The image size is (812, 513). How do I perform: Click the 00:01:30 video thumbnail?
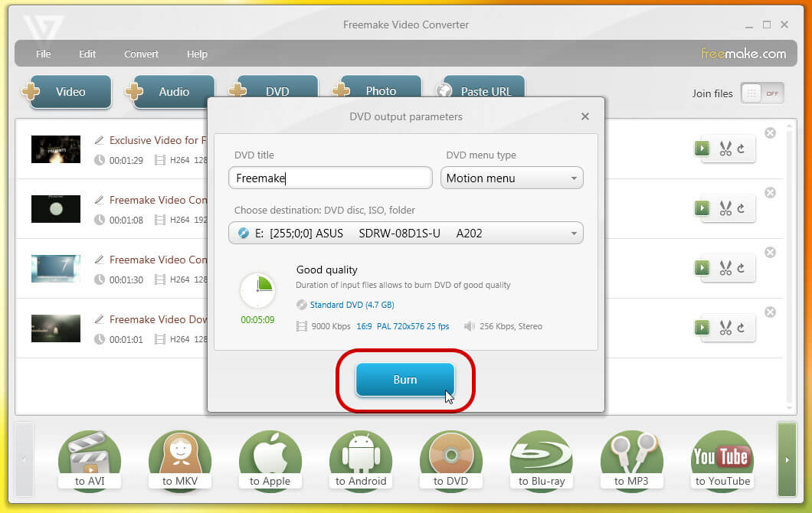(56, 268)
